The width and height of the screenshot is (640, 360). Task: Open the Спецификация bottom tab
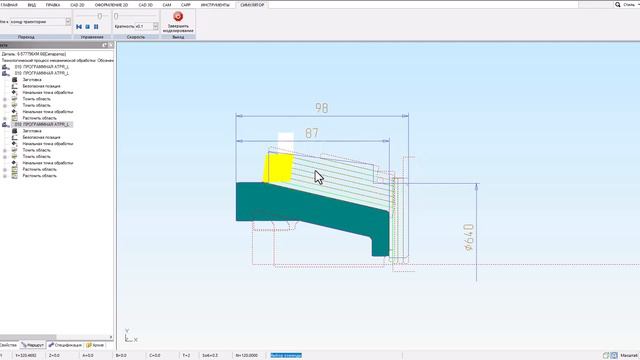65,345
